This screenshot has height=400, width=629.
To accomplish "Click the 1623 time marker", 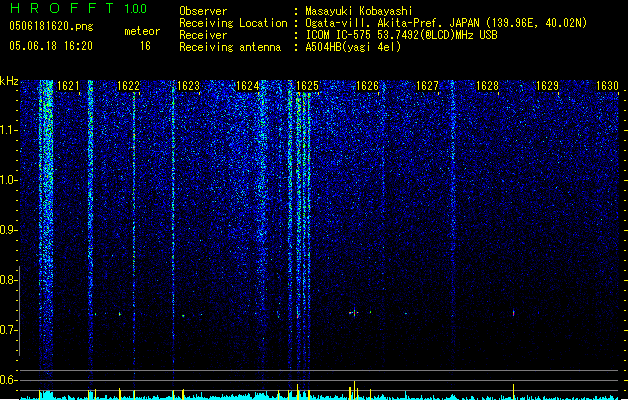I will [188, 86].
